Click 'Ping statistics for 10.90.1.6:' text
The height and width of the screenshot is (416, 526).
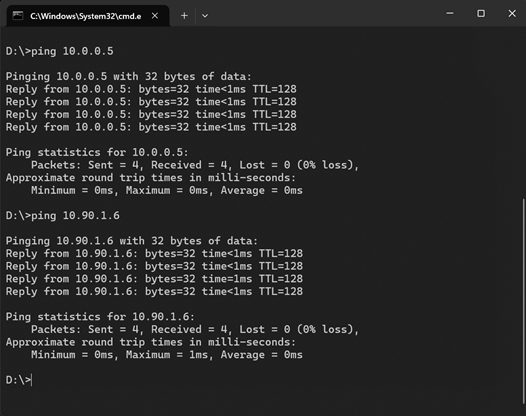click(x=100, y=317)
